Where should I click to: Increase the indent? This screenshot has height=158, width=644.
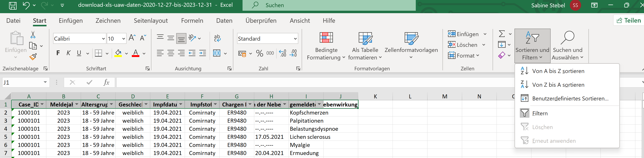click(202, 53)
